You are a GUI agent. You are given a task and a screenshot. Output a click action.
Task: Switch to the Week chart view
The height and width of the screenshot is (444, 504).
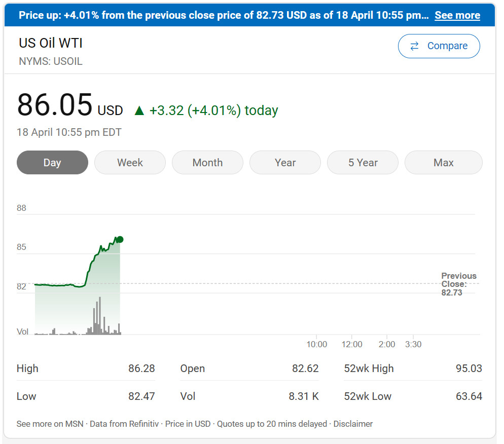pyautogui.click(x=130, y=163)
